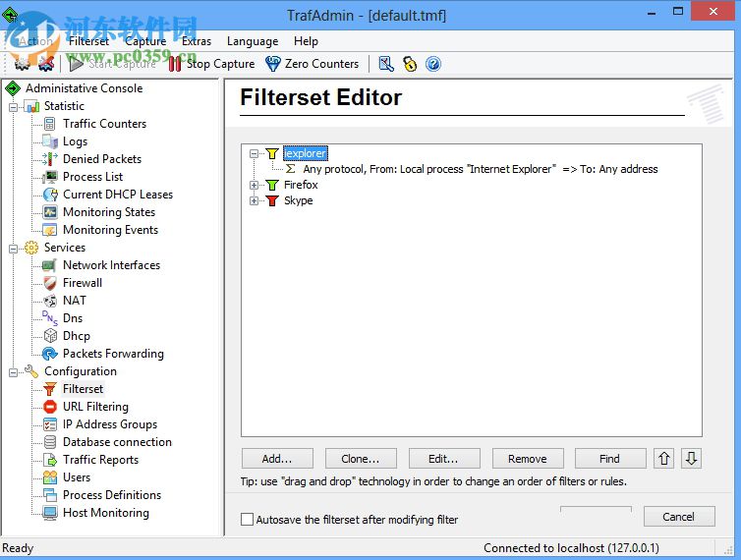Open Network Interfaces icon
The image size is (741, 560).
tap(49, 265)
